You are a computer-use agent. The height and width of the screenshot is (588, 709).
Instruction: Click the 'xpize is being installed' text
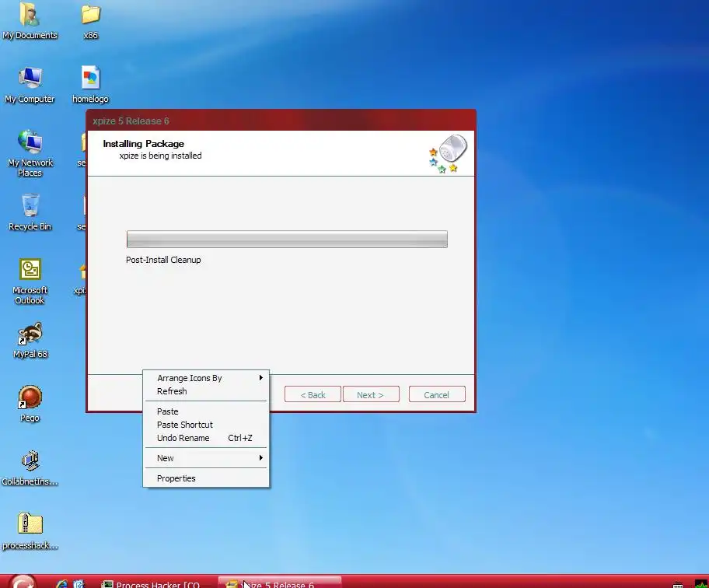160,156
